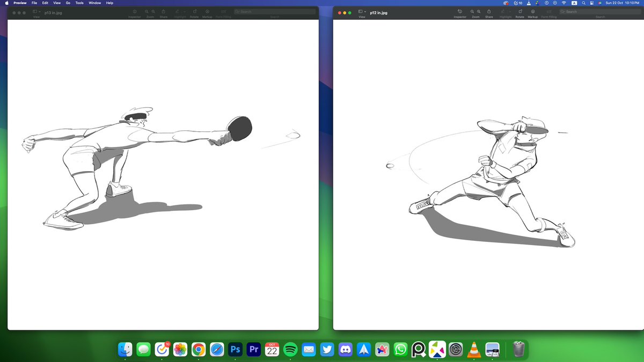This screenshot has width=644, height=362.
Task: Share the p12 in.jpg image
Action: click(x=489, y=11)
